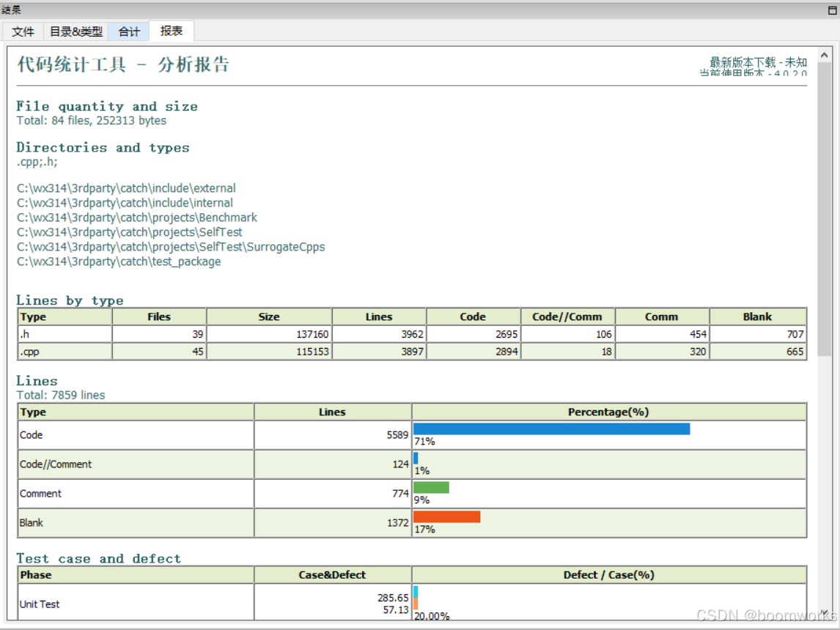Click the .cpp type row cell
Screen dimensions: 840x630
[x=65, y=352]
